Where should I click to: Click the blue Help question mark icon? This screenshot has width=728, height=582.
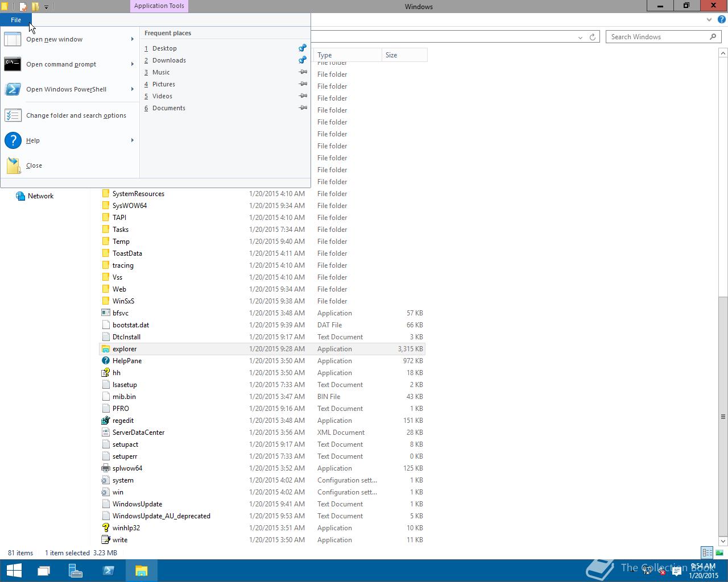[x=13, y=140]
